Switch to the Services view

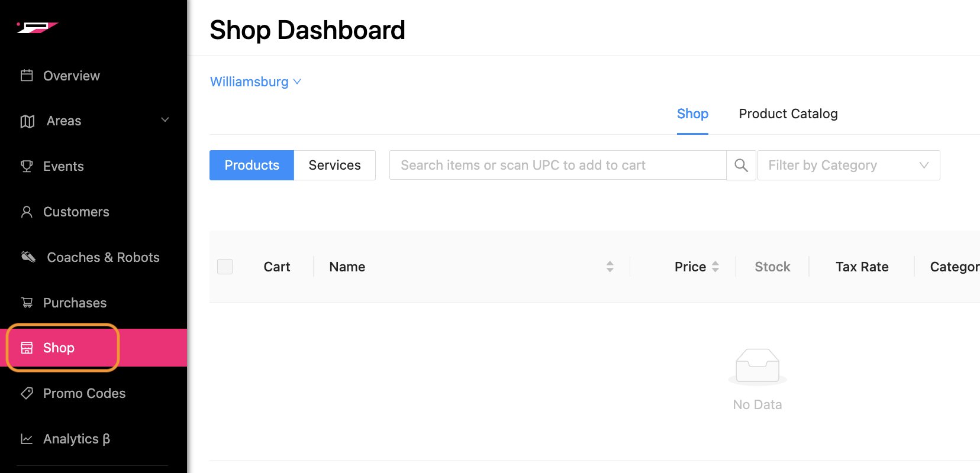coord(334,166)
